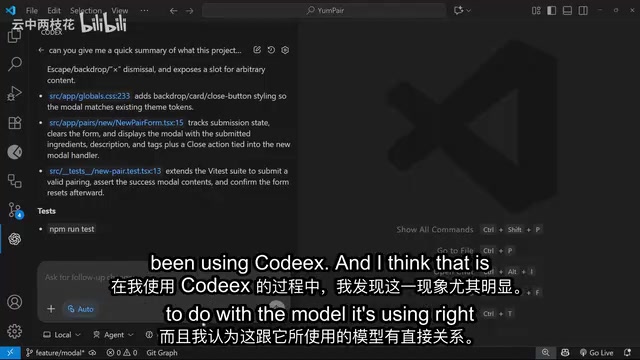Open Codex settings gear
The image size is (640, 360).
285,50
